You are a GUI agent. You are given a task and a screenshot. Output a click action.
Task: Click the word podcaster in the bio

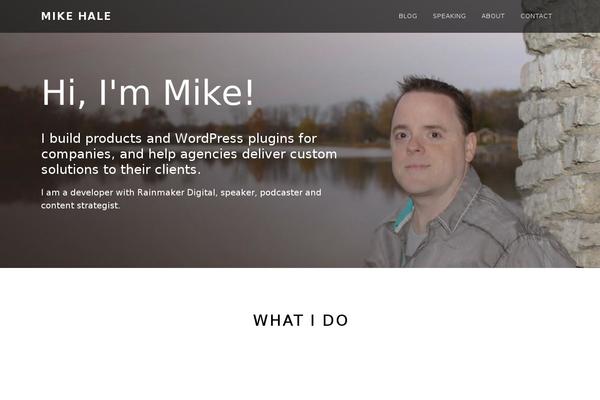pos(281,192)
